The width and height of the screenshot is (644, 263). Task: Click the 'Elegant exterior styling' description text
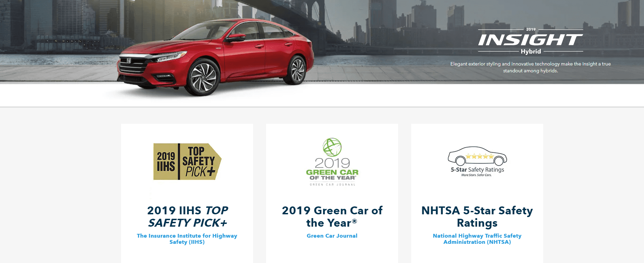click(x=530, y=67)
